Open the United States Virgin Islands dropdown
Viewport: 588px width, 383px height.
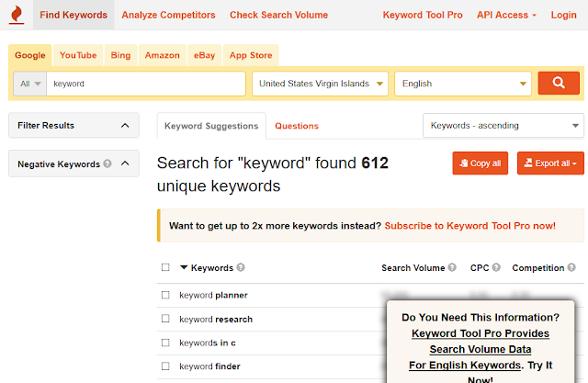point(320,84)
